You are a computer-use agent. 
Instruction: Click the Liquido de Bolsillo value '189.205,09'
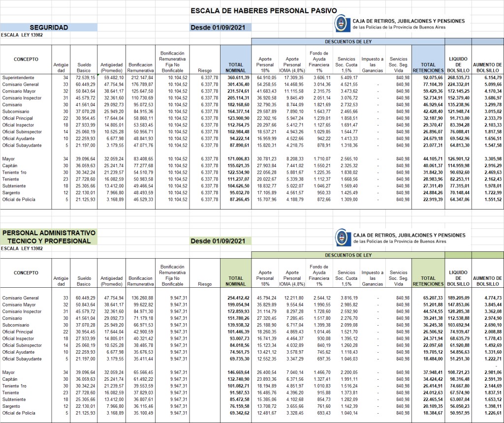458,298
